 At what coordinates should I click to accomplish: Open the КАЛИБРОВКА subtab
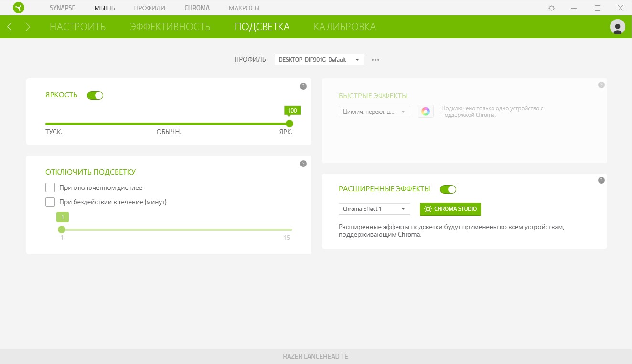point(345,27)
